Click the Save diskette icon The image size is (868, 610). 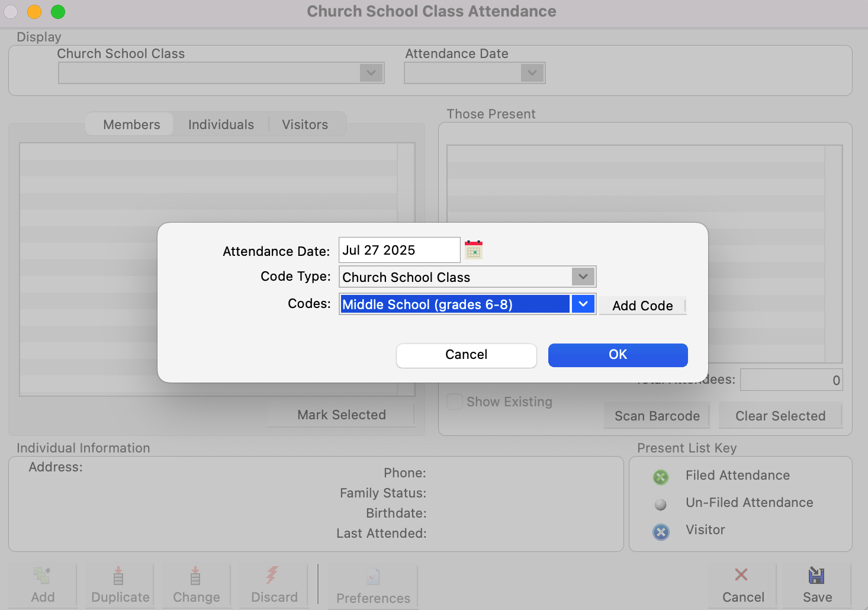pos(816,575)
